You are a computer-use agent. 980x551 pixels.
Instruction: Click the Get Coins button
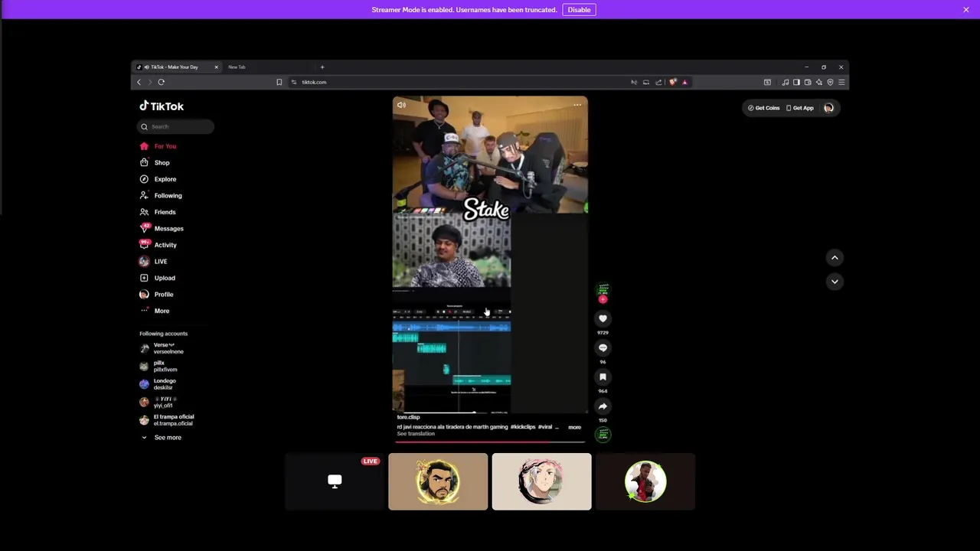[x=763, y=108]
